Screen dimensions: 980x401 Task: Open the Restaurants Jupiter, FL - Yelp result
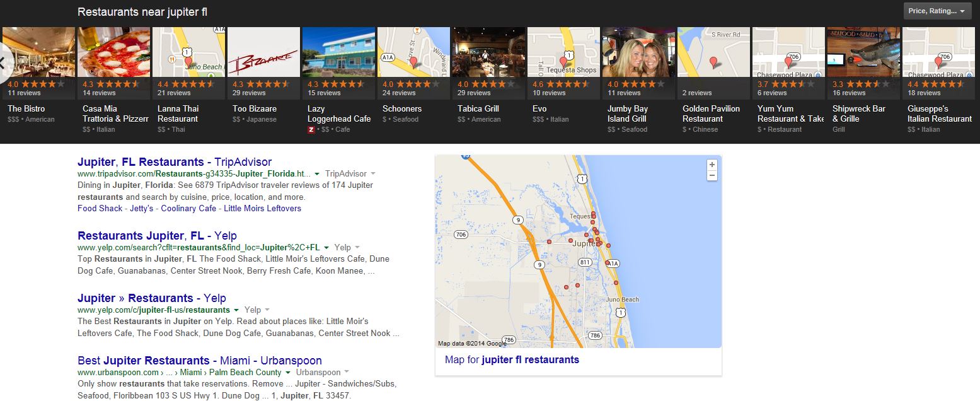pos(157,236)
